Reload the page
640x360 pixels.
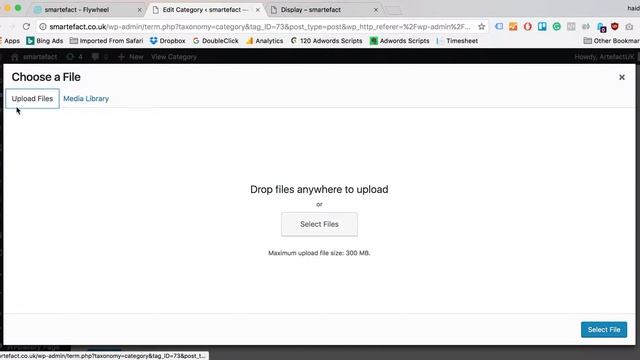click(27, 27)
